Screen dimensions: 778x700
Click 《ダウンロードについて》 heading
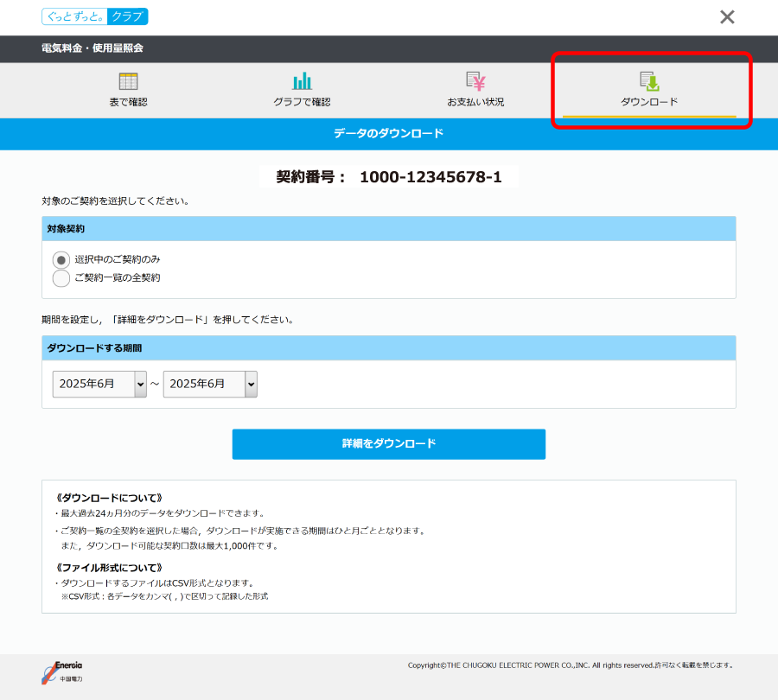[109, 498]
